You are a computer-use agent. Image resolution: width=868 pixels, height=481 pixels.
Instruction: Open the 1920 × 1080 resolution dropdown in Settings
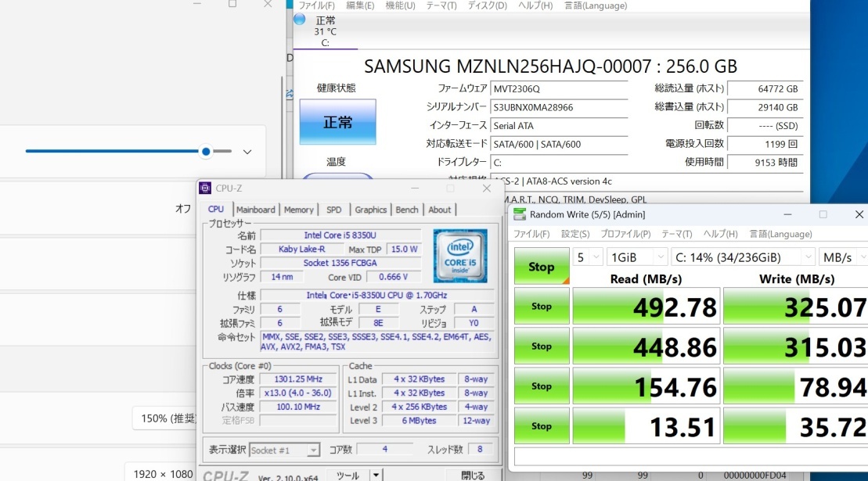pos(160,473)
